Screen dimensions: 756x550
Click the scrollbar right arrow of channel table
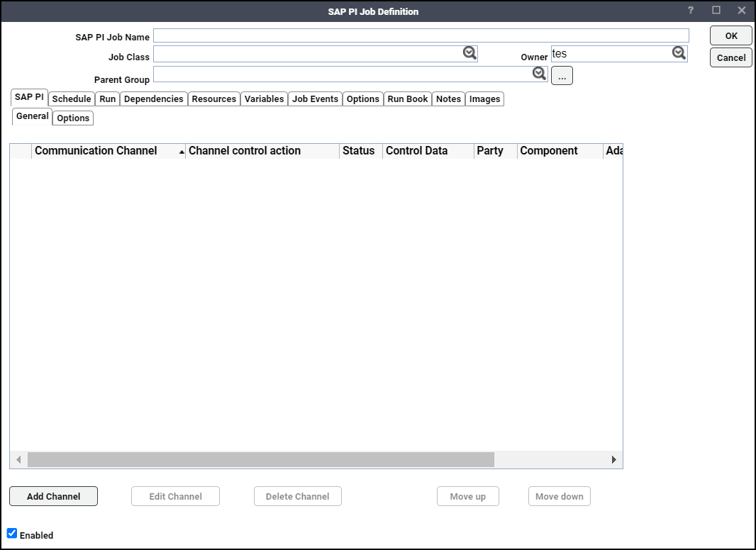pyautogui.click(x=613, y=459)
